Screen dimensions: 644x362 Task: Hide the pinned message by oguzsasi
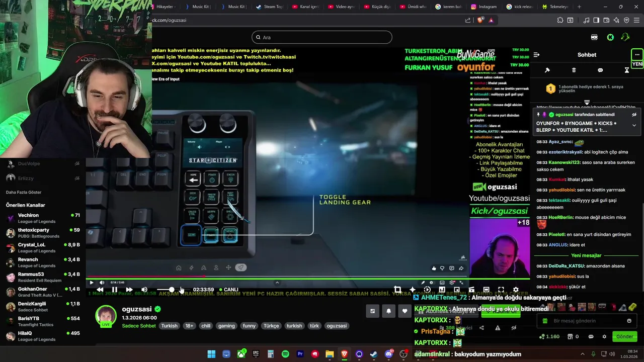pos(634,115)
